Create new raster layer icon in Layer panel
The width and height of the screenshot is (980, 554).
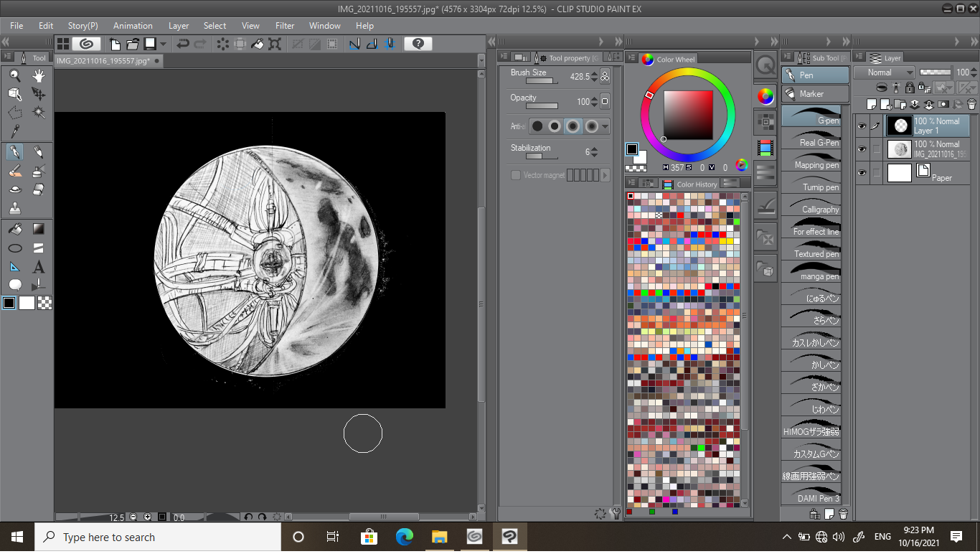tap(872, 104)
